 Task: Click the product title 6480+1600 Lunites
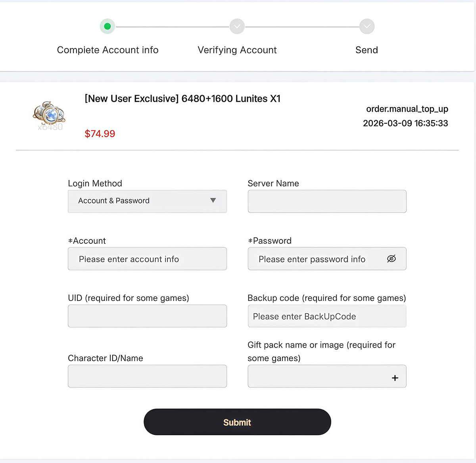(182, 99)
